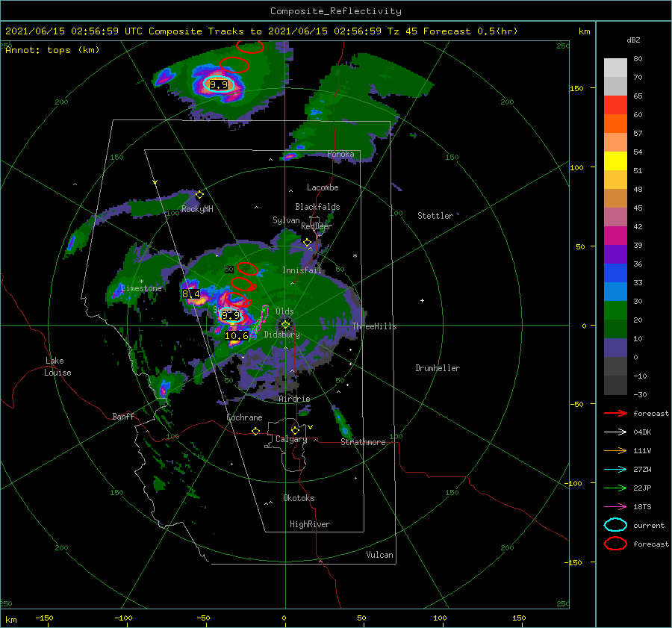Image resolution: width=672 pixels, height=628 pixels.
Task: Click the HighRiver town label
Action: 310,524
